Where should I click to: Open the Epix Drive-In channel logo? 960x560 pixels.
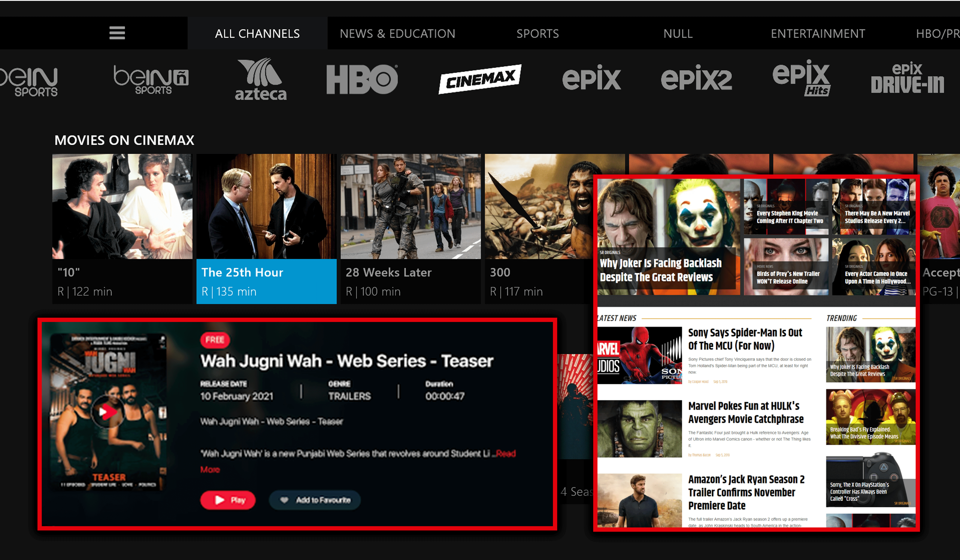coord(908,78)
